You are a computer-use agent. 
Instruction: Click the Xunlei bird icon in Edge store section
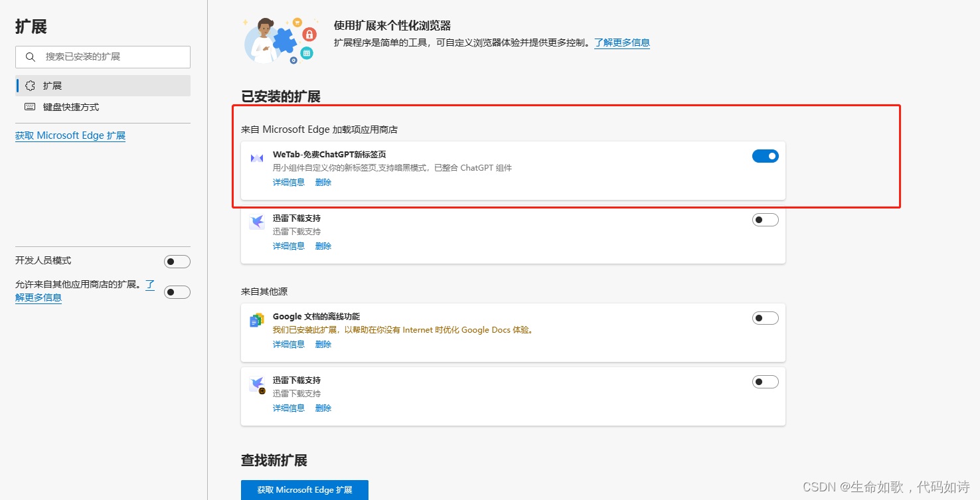(x=257, y=222)
